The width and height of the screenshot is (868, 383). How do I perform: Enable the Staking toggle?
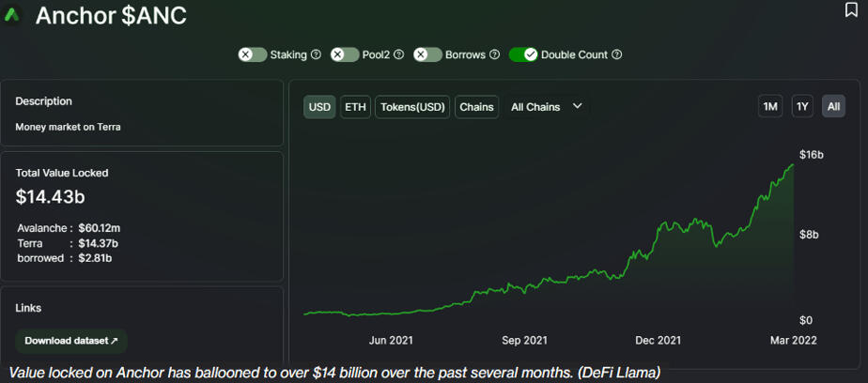click(x=253, y=54)
